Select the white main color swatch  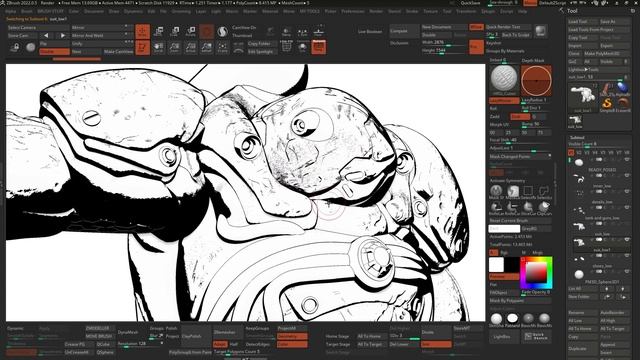(496, 265)
